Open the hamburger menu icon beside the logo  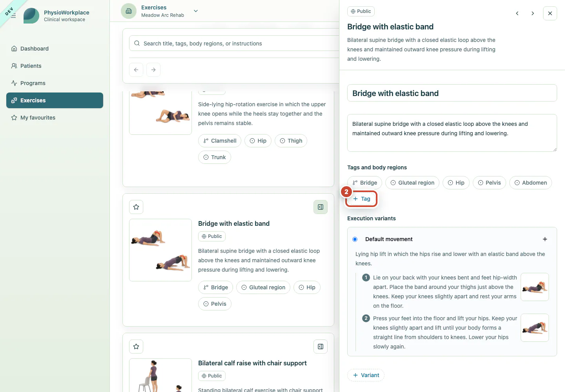coord(13,16)
